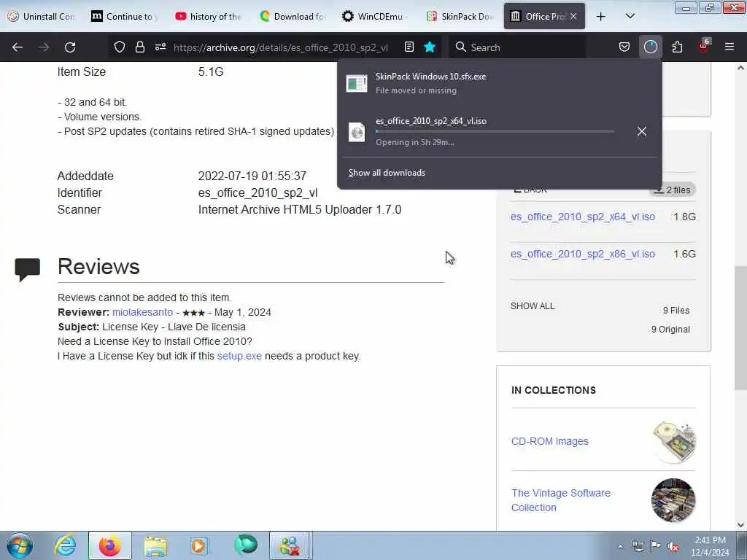Switch to the Download for tab
Viewport: 747px width, 560px height.
[293, 16]
